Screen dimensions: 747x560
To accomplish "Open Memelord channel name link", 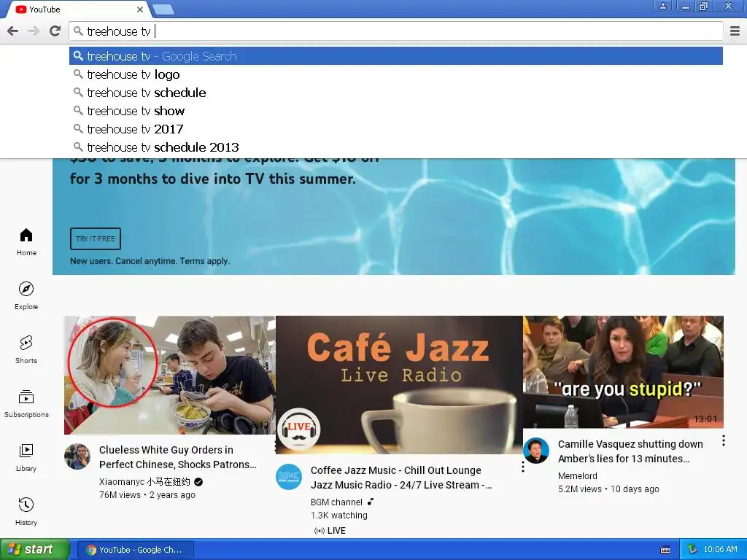I will coord(578,475).
